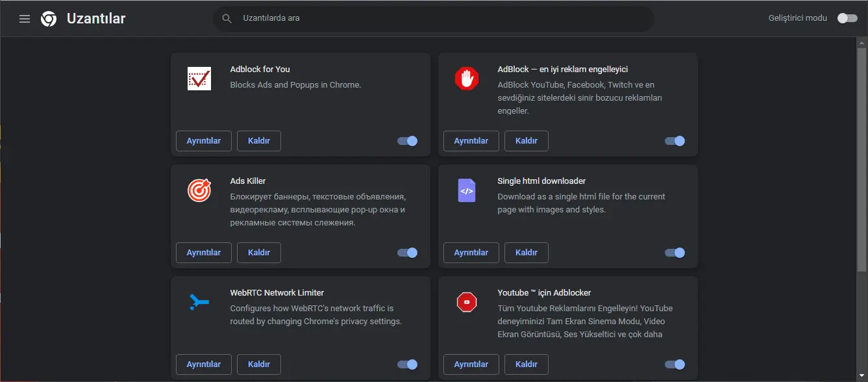Click the WebRTC Network Limiter icon
Viewport: 868px width, 382px height.
[x=199, y=301]
